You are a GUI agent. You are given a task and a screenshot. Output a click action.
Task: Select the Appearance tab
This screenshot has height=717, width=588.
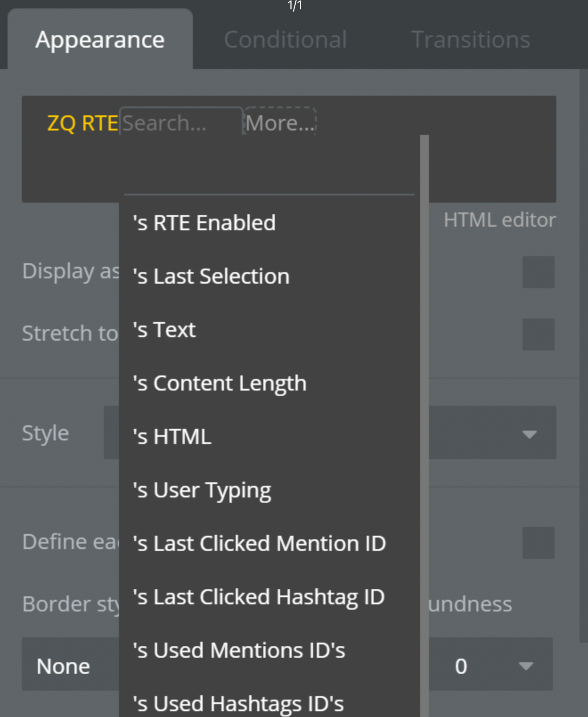(x=100, y=39)
